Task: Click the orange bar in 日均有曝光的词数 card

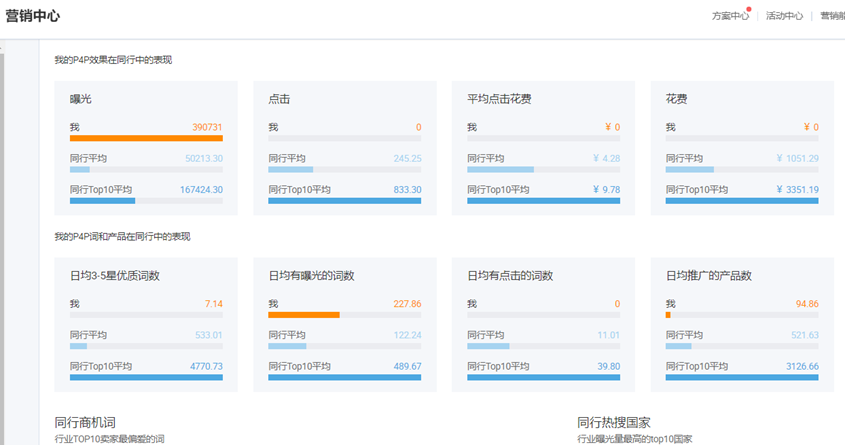Action: 304,314
